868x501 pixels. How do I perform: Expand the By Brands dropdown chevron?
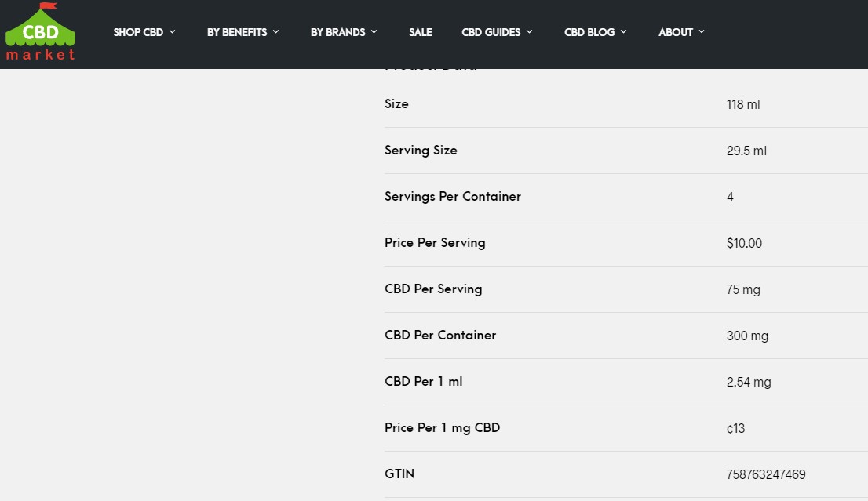coord(374,32)
